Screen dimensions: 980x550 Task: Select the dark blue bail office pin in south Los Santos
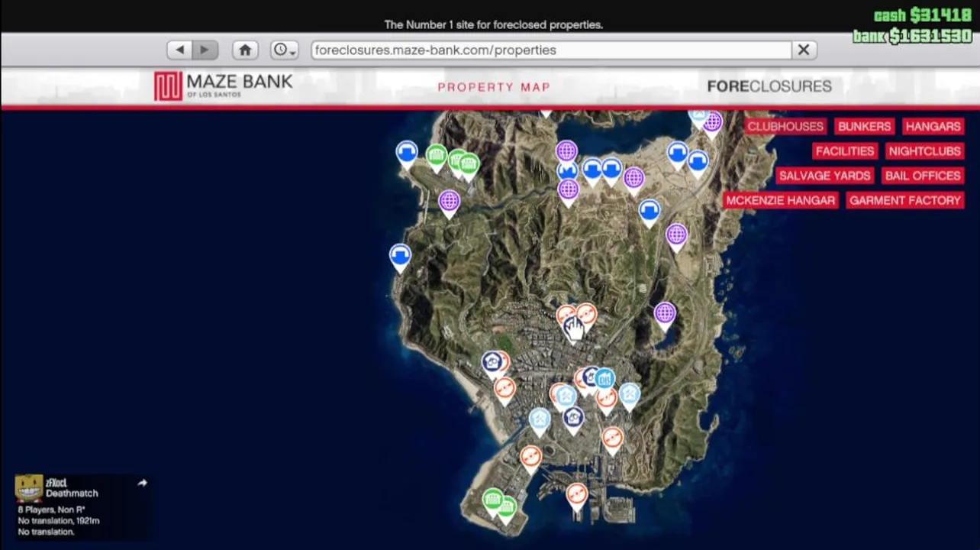click(x=573, y=418)
